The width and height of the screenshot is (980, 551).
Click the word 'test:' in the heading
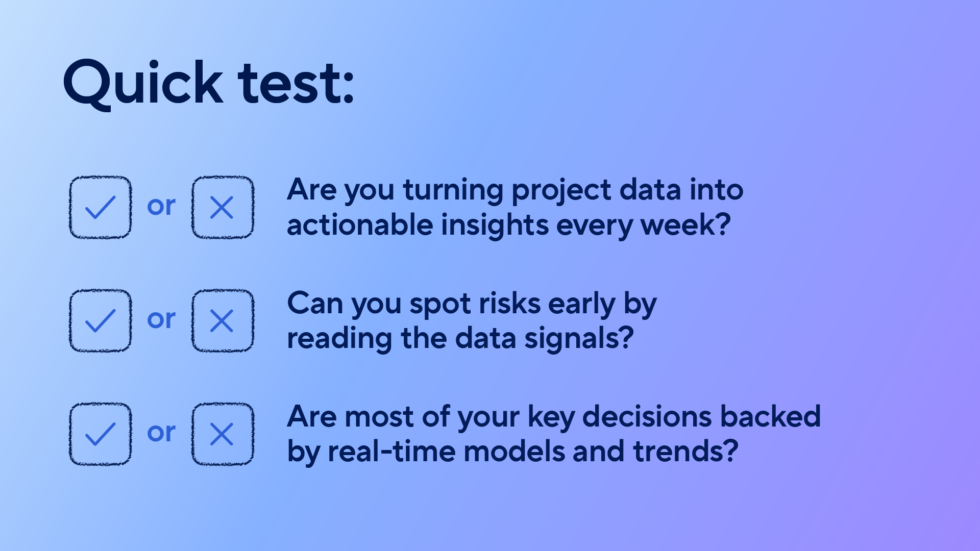point(296,83)
